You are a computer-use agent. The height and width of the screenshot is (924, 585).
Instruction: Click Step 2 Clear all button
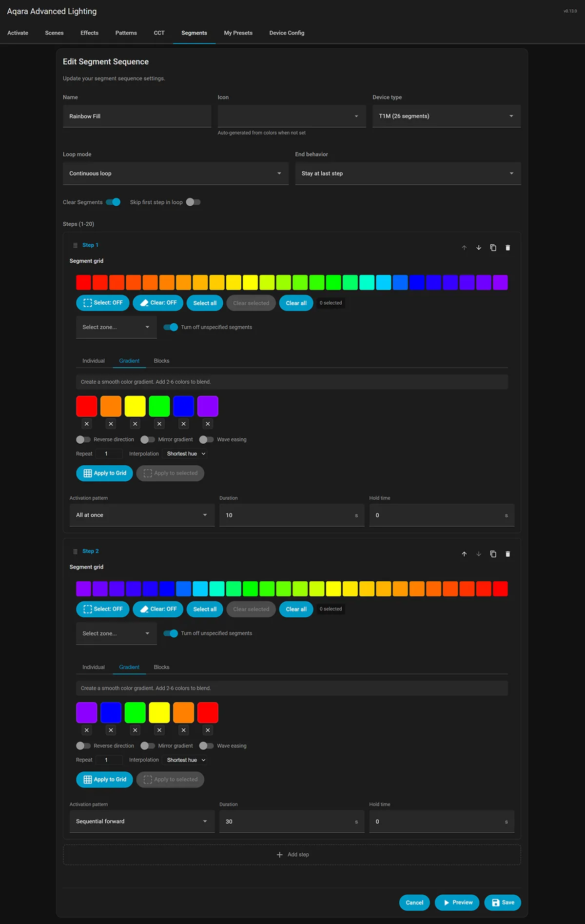pos(296,609)
